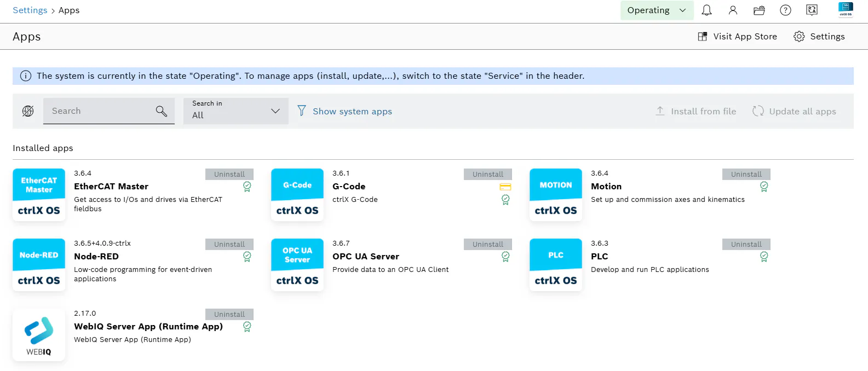This screenshot has width=868, height=371.
Task: Click Update all apps
Action: (794, 111)
